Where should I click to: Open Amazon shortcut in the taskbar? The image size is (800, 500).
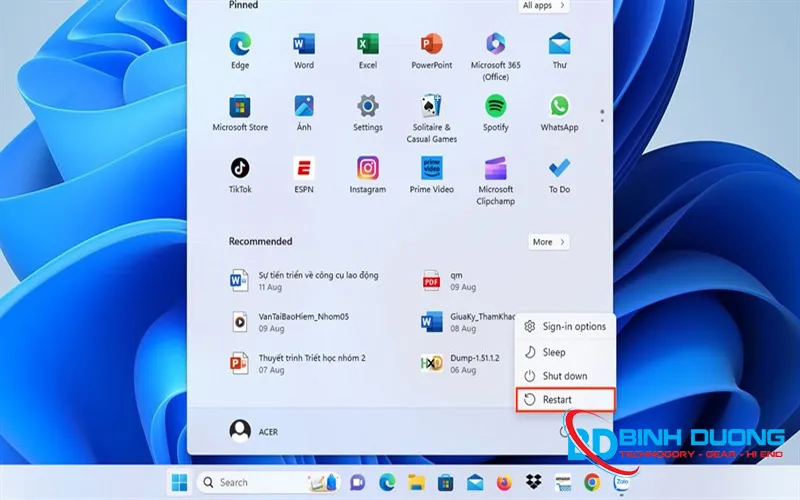coord(563,482)
